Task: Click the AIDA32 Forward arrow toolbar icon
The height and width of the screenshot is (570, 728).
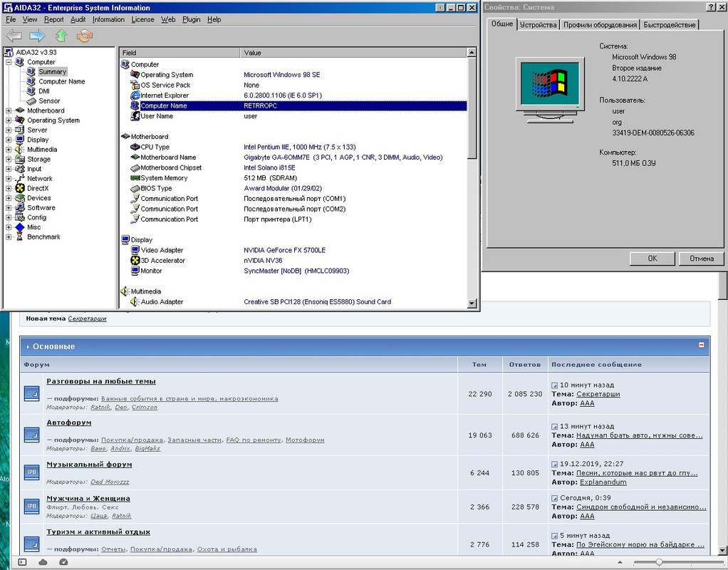Action: point(37,36)
